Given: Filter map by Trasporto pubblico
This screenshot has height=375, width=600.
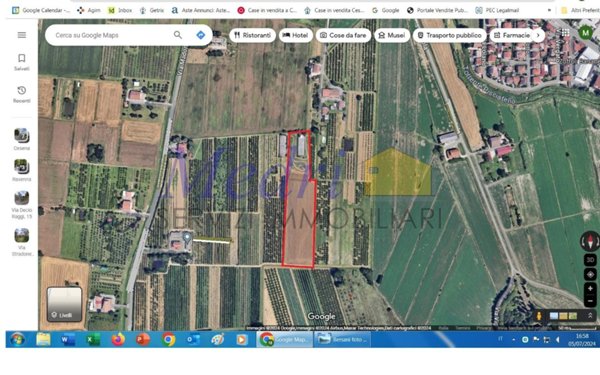Looking at the screenshot, I should (x=450, y=35).
